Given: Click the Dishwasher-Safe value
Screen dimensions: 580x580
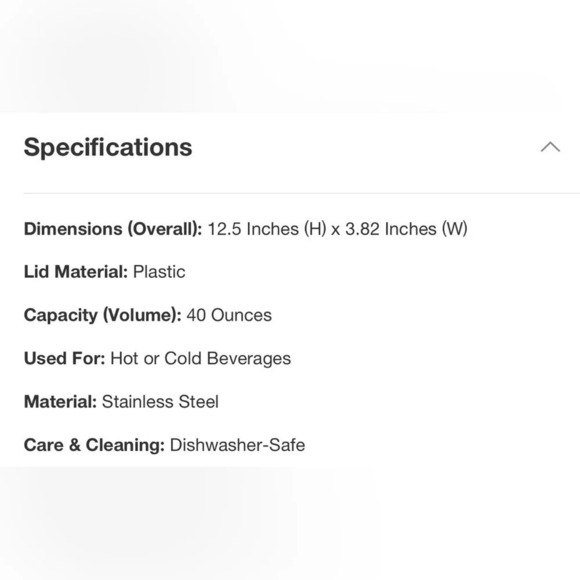Looking at the screenshot, I should (x=237, y=445).
